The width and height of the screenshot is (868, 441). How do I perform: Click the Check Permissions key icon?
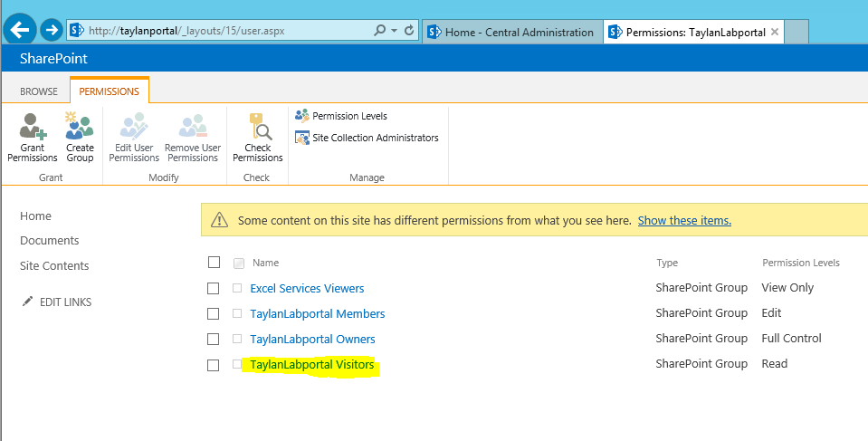259,126
